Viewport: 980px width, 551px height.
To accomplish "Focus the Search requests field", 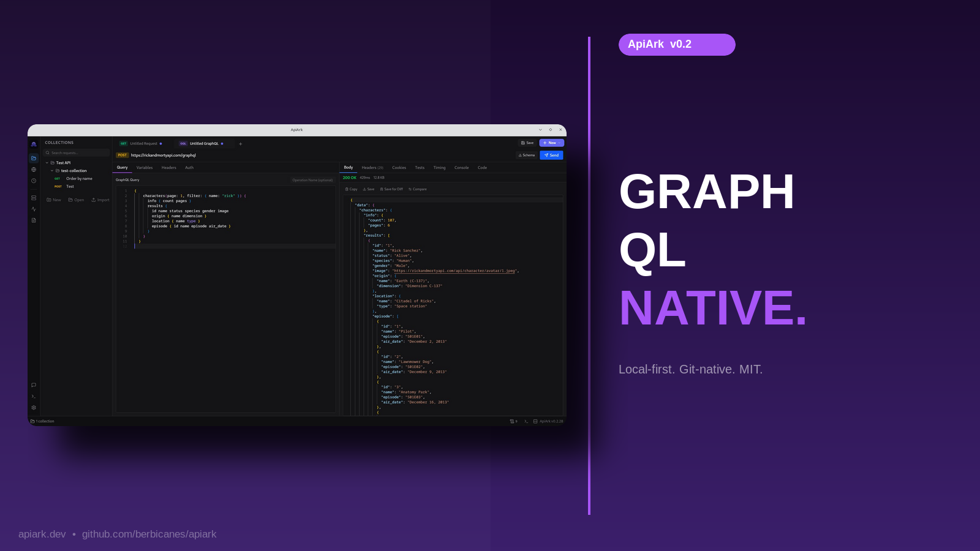I will (x=77, y=153).
